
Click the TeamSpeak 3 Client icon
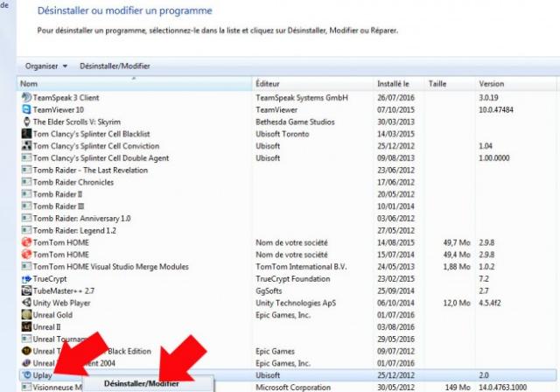pyautogui.click(x=25, y=97)
